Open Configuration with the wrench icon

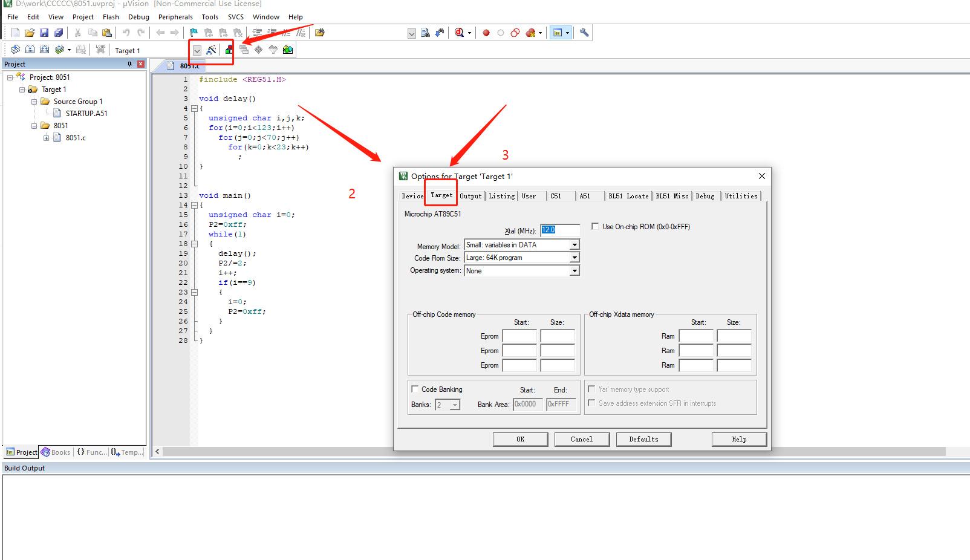(x=584, y=33)
